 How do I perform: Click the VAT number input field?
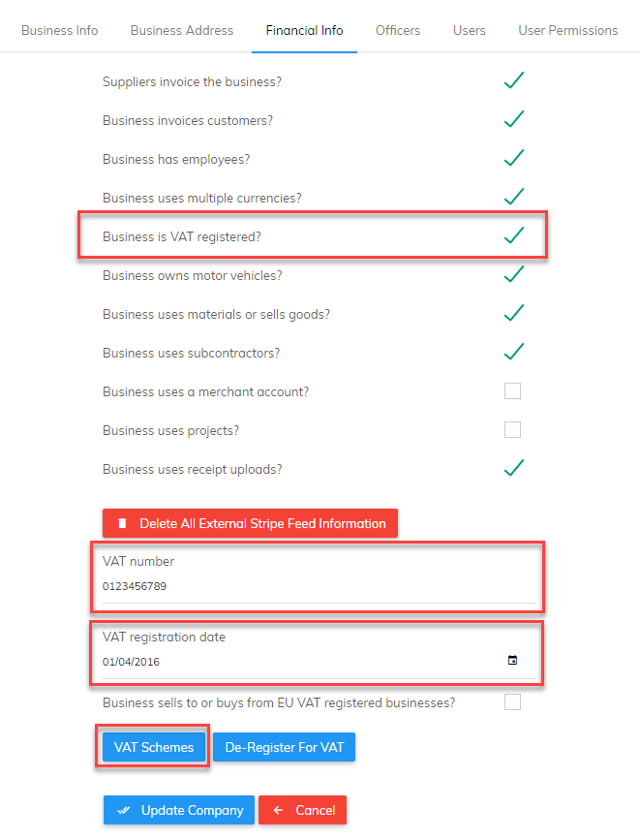(320, 586)
